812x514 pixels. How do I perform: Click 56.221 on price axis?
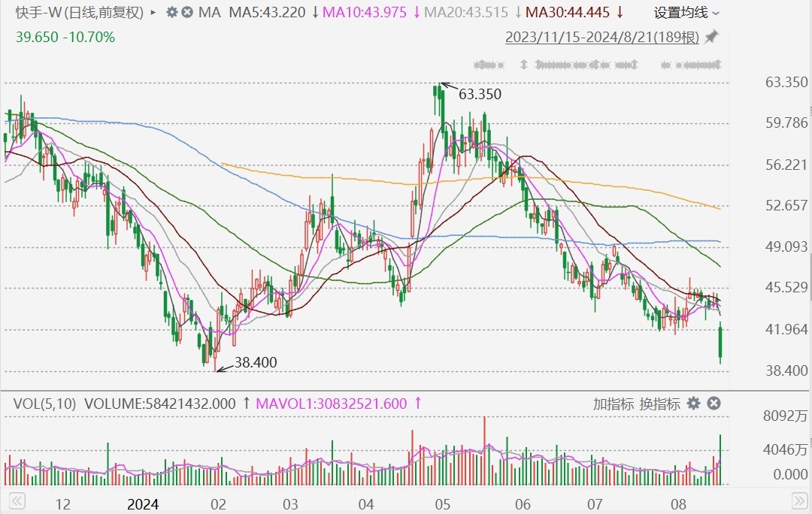786,165
